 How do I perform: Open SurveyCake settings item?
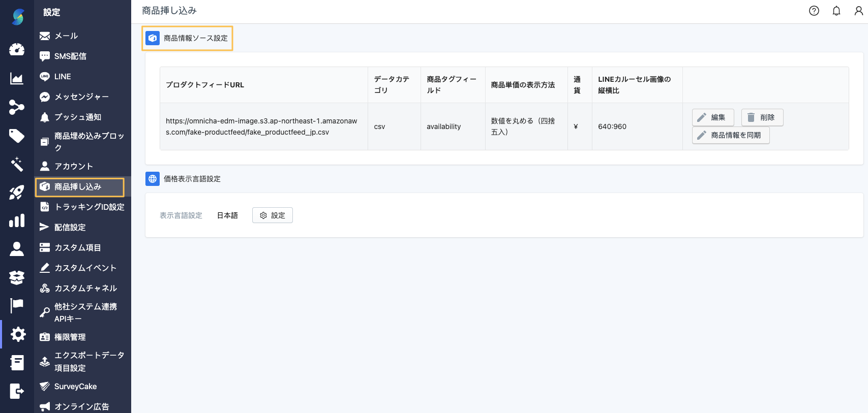tap(75, 387)
